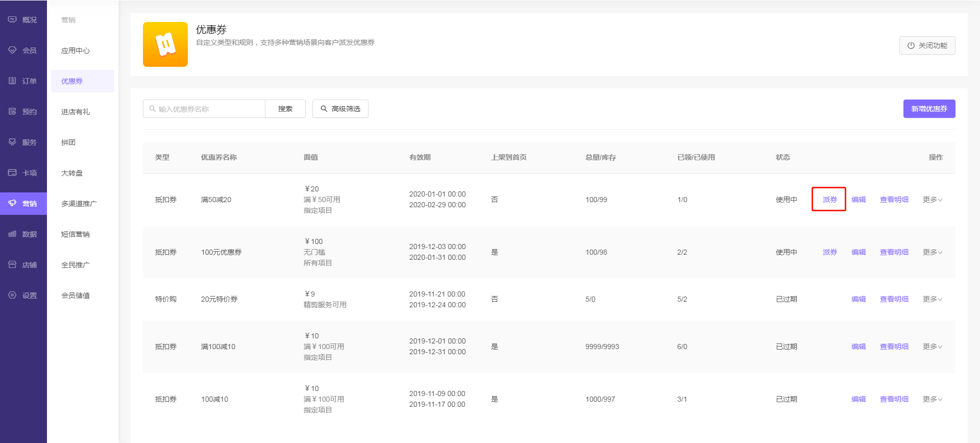Edit the 满100减10 row
This screenshot has height=443, width=980.
(859, 347)
